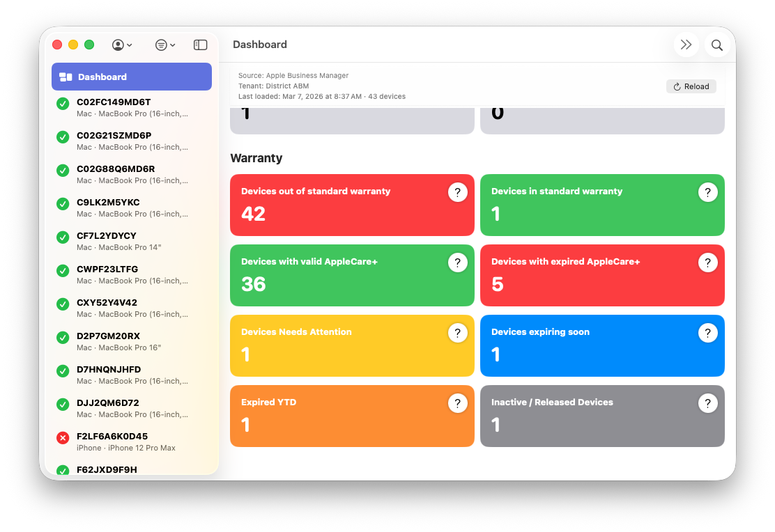This screenshot has height=532, width=775.
Task: Click the double-chevron navigation icon in toolbar
Action: tap(686, 44)
